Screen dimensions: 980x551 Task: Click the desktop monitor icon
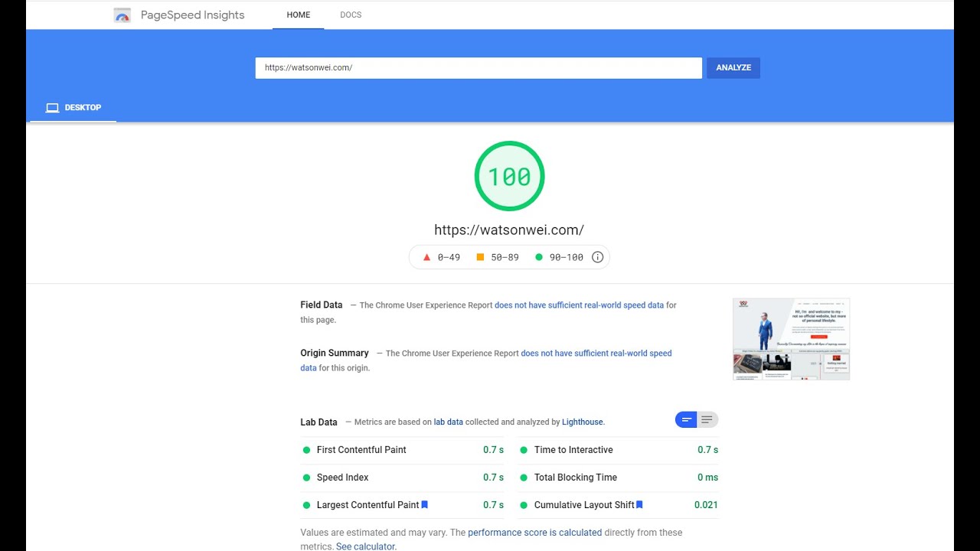click(52, 108)
